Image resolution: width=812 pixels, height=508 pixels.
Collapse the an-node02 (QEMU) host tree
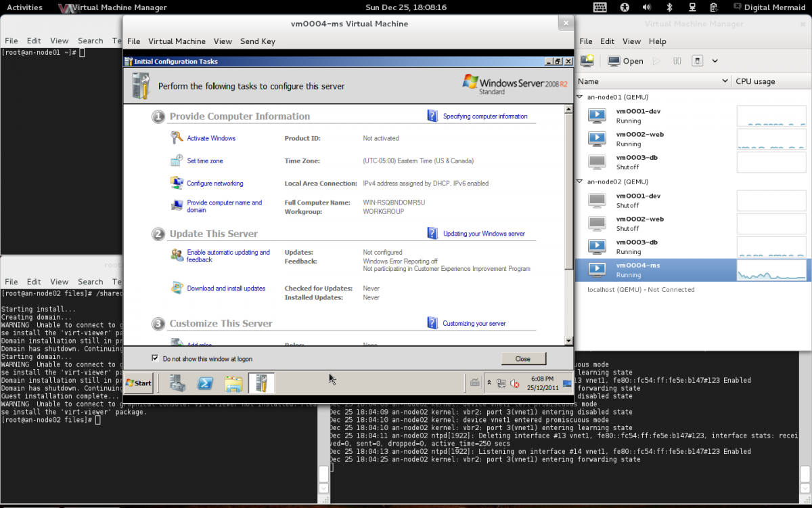pos(580,182)
